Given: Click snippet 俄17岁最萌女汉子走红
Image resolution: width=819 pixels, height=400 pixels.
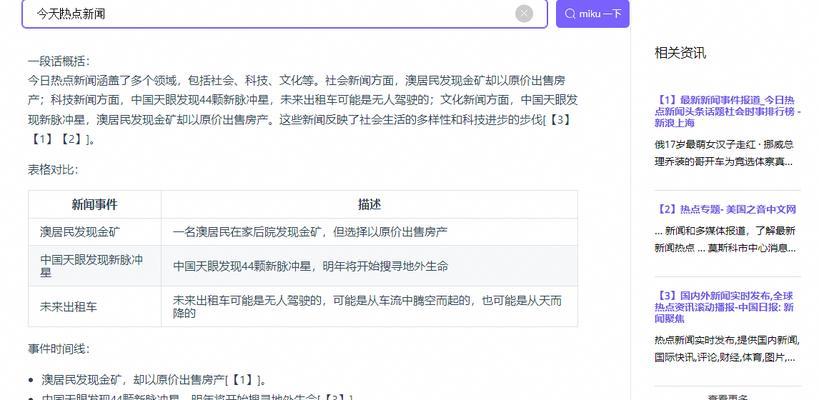Looking at the screenshot, I should click(x=724, y=153).
